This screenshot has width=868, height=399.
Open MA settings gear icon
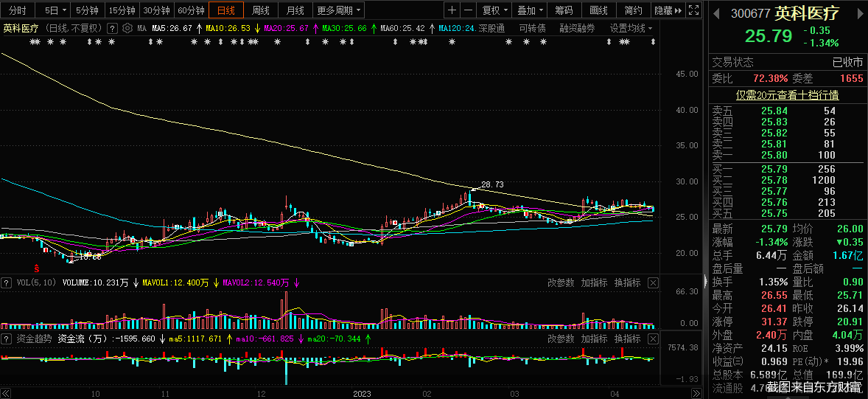tap(127, 28)
